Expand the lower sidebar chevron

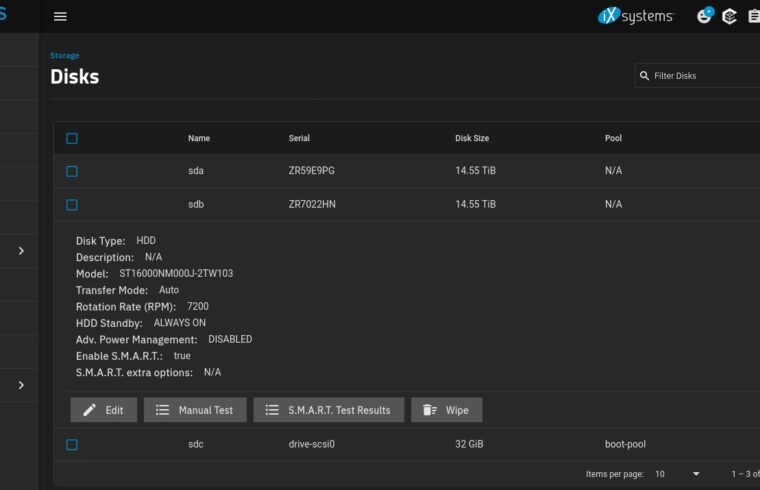(21, 385)
